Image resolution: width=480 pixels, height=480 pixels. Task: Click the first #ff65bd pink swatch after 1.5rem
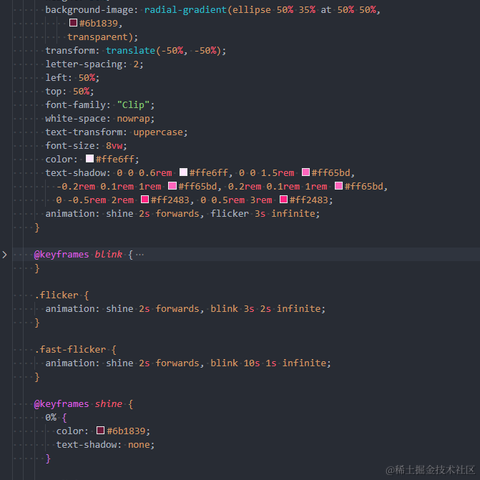click(306, 172)
